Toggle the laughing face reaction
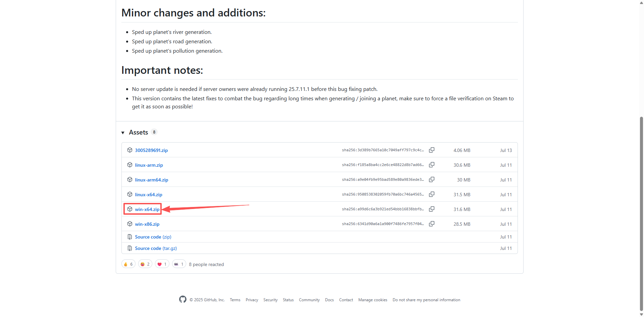The image size is (644, 317). click(x=145, y=264)
